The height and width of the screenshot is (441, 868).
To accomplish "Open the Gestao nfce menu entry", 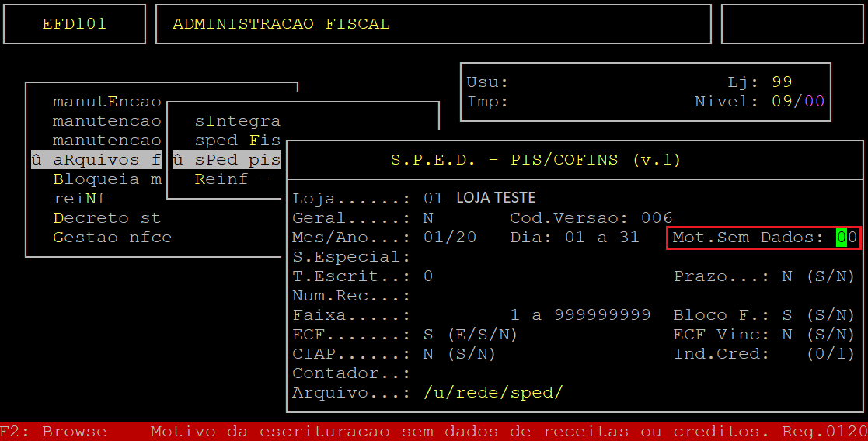I will 112,238.
